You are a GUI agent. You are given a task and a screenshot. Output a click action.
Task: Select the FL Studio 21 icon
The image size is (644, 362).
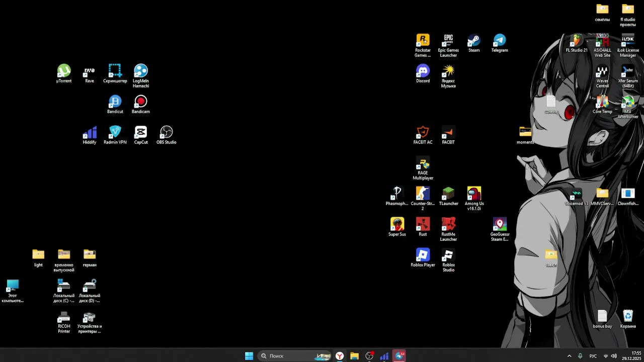(x=577, y=43)
